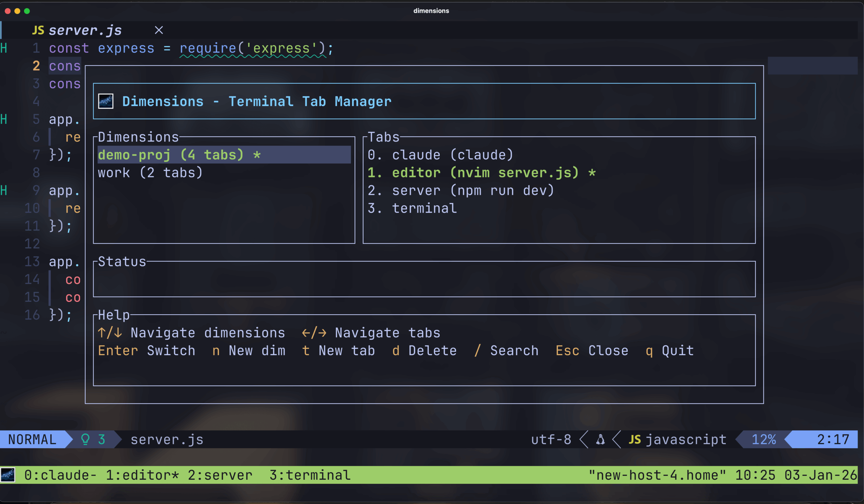Choose the claude tab in Tabs list

pyautogui.click(x=440, y=155)
